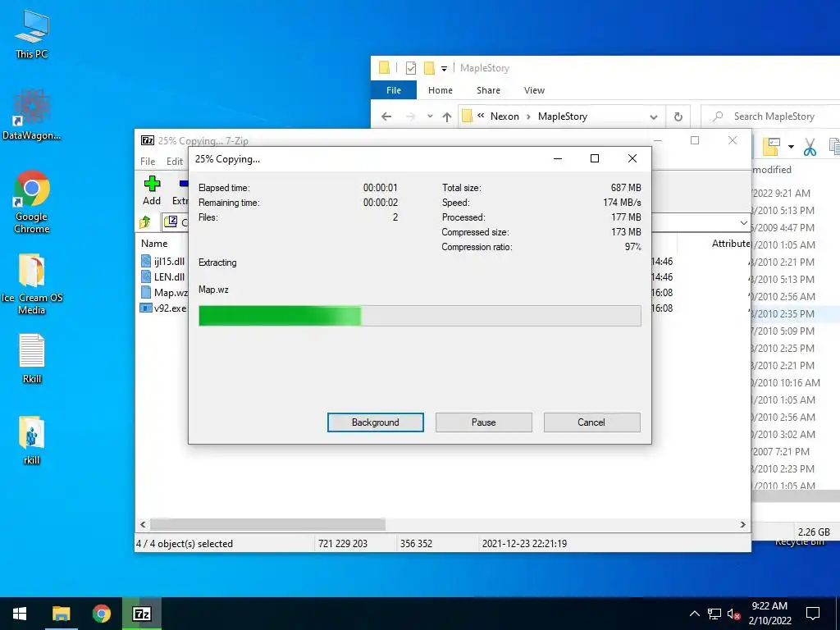
Task: Open the taskbar clock and date
Action: tap(769, 614)
